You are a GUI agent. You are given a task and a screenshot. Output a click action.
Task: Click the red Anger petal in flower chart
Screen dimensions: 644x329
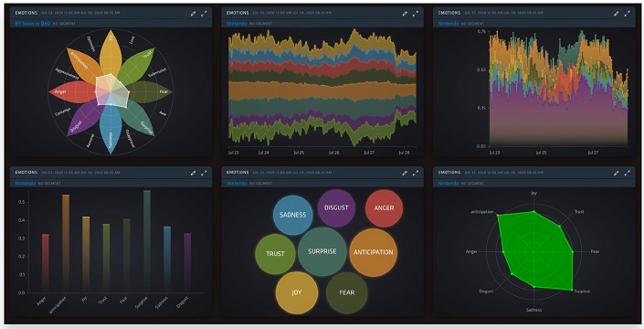74,91
